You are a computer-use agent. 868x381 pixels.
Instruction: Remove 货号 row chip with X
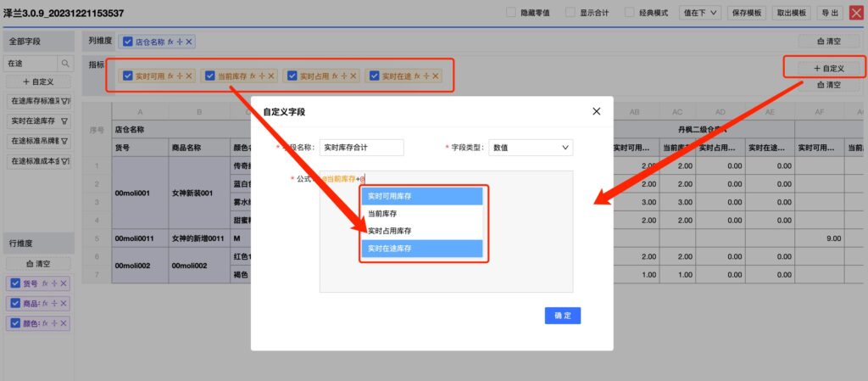coord(63,283)
